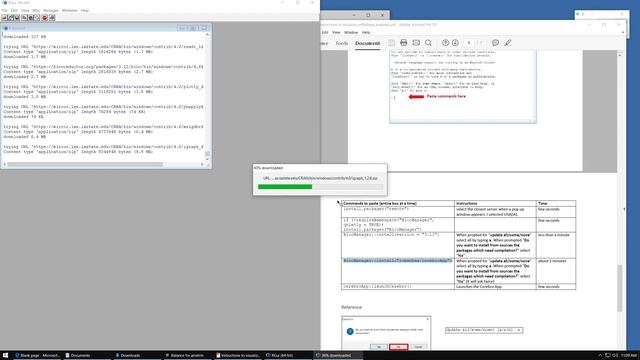
Task: Show hidden system tray icons
Action: tap(600, 356)
